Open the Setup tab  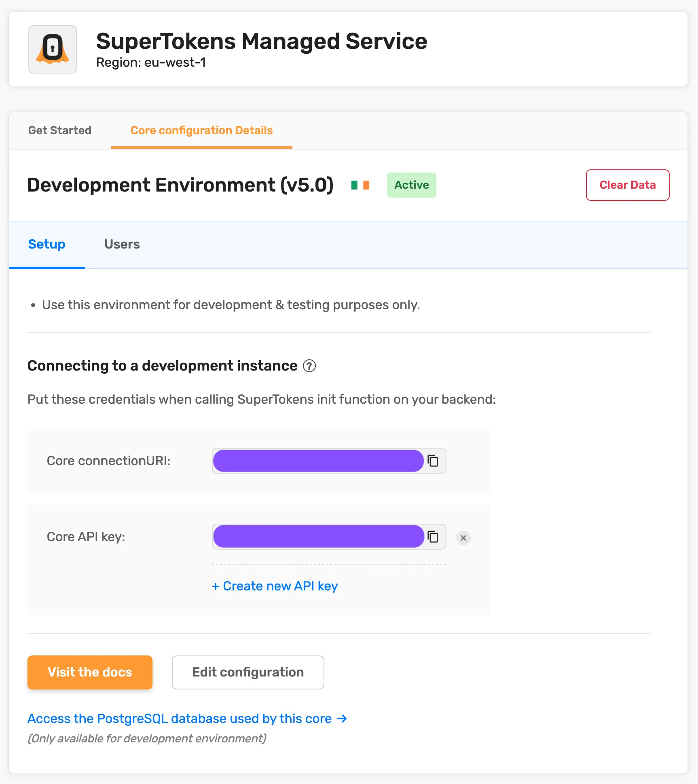pos(47,244)
